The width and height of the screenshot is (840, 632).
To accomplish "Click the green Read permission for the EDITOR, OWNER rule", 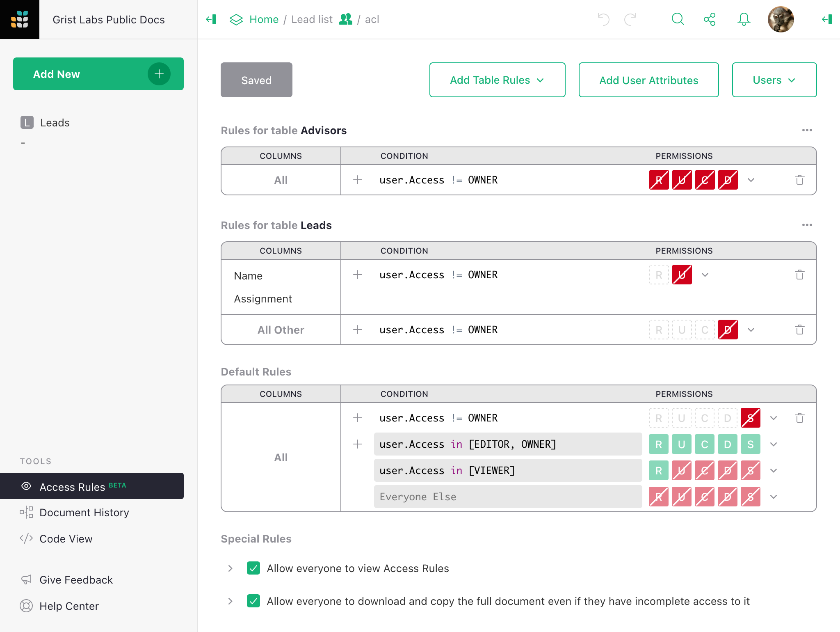I will coord(659,444).
